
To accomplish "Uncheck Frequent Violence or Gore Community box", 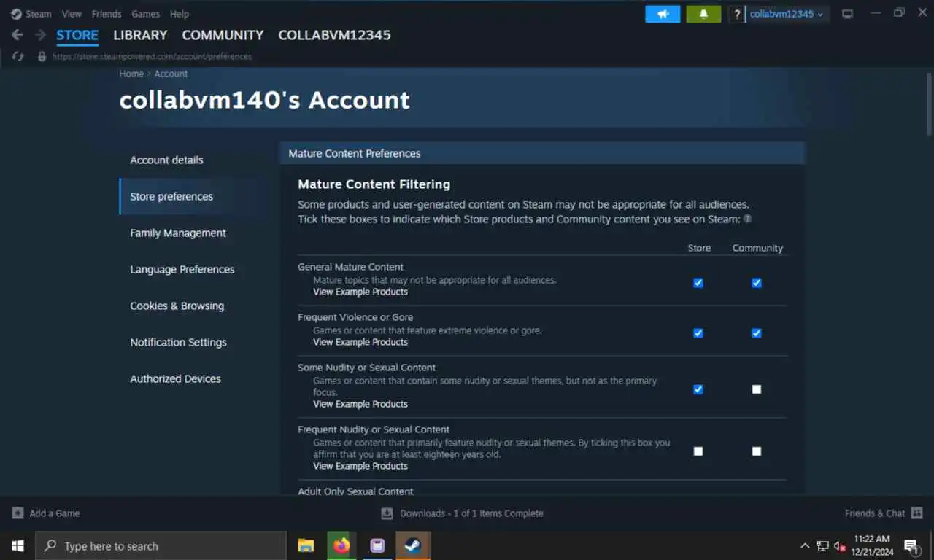I will click(x=757, y=333).
